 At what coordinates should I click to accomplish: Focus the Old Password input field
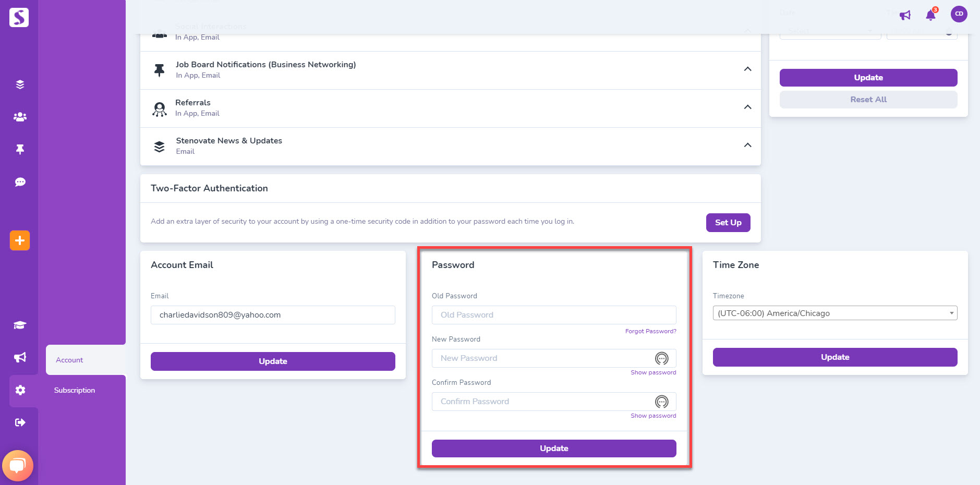(x=554, y=315)
